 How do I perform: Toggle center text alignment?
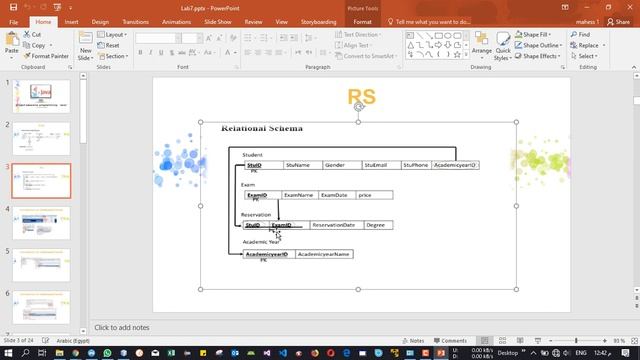point(258,53)
